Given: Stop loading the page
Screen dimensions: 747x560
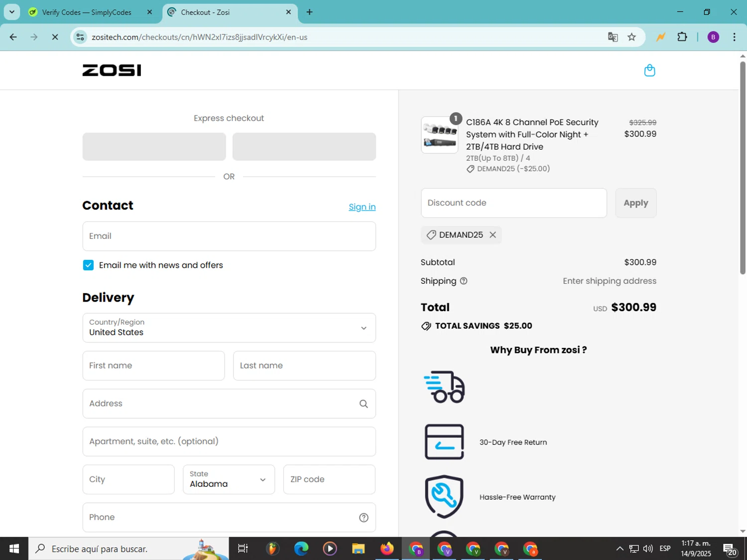Looking at the screenshot, I should click(55, 37).
